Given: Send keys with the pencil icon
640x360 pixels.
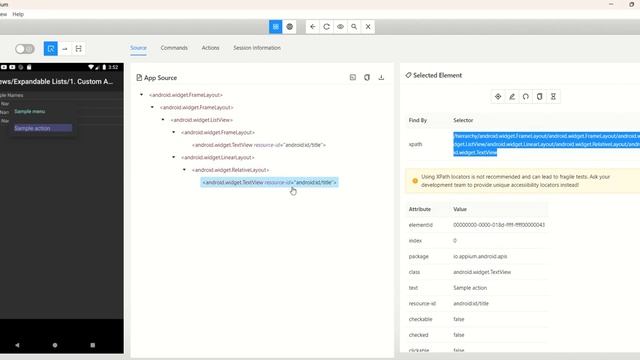Looking at the screenshot, I should click(512, 97).
